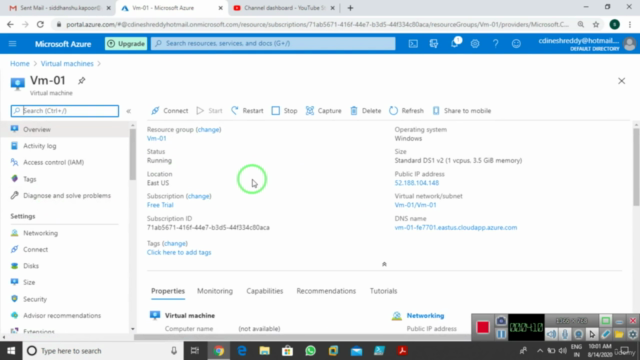This screenshot has width=640, height=360.
Task: Click the Windows Start button
Action: 11,351
